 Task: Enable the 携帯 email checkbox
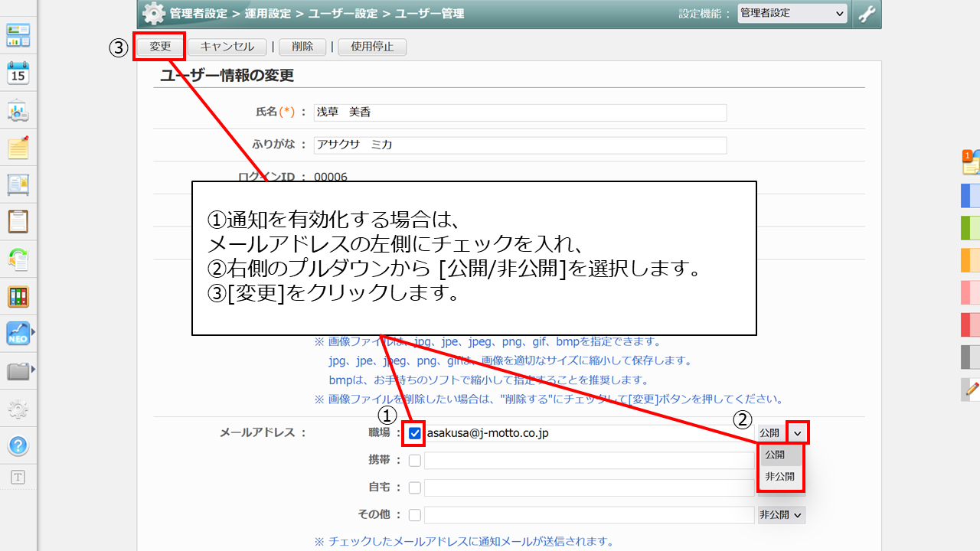(415, 461)
